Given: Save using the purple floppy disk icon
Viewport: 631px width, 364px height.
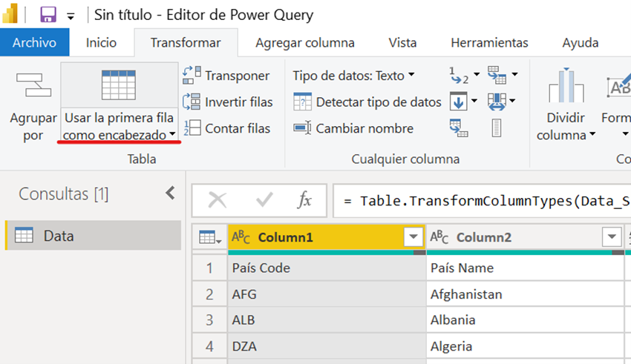Looking at the screenshot, I should [48, 16].
